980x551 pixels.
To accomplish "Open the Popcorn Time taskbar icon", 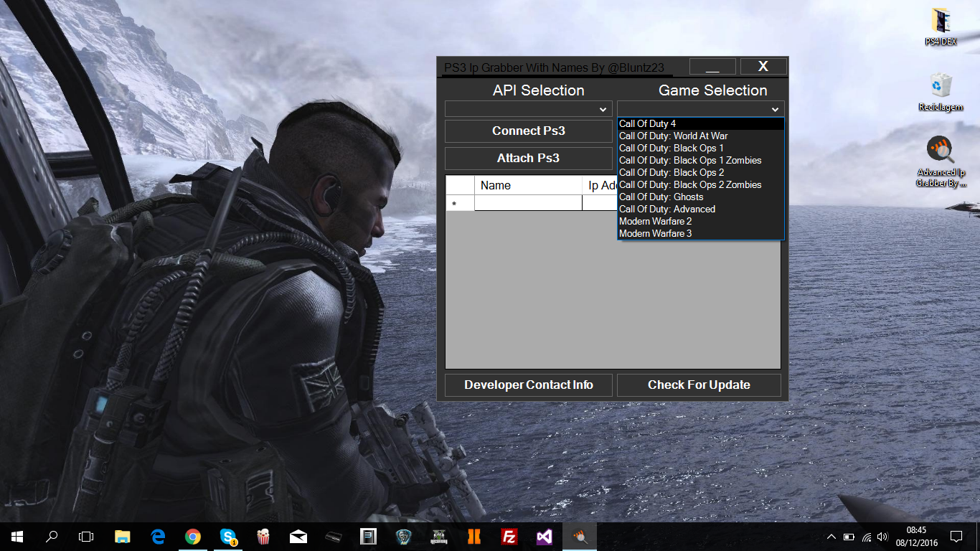I will click(x=263, y=537).
